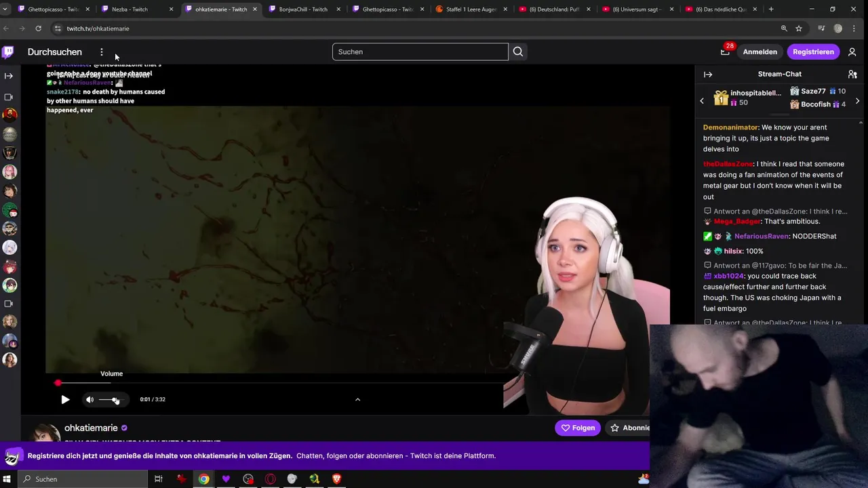Go back in browser history
Image resolution: width=868 pixels, height=488 pixels.
pyautogui.click(x=6, y=28)
